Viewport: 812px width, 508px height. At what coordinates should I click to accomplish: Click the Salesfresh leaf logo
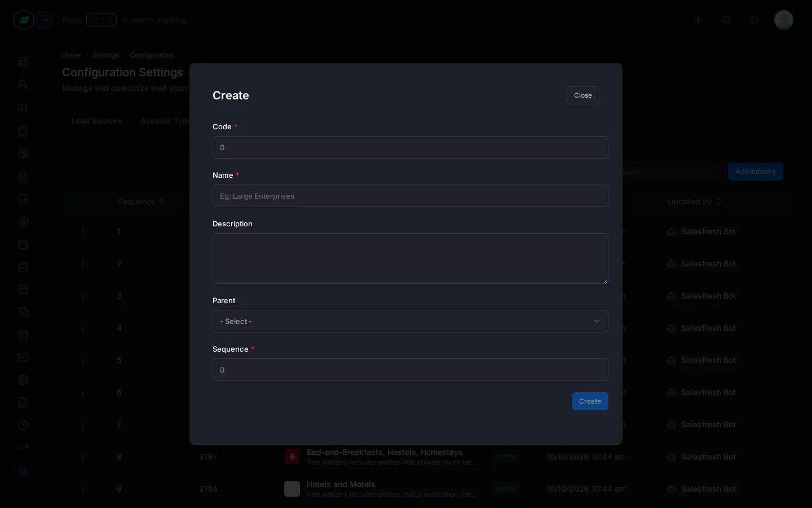click(23, 20)
